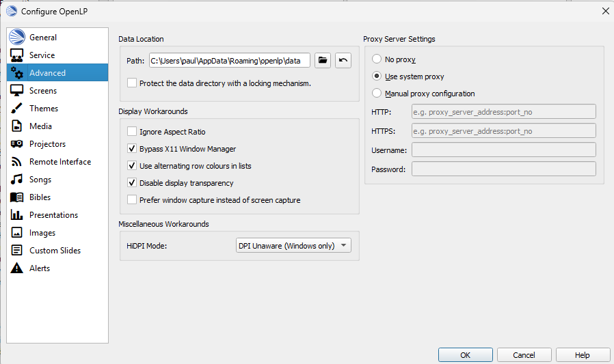Click the revert arrow icon beside path
Viewport: 614px width, 364px height.
pyautogui.click(x=343, y=61)
